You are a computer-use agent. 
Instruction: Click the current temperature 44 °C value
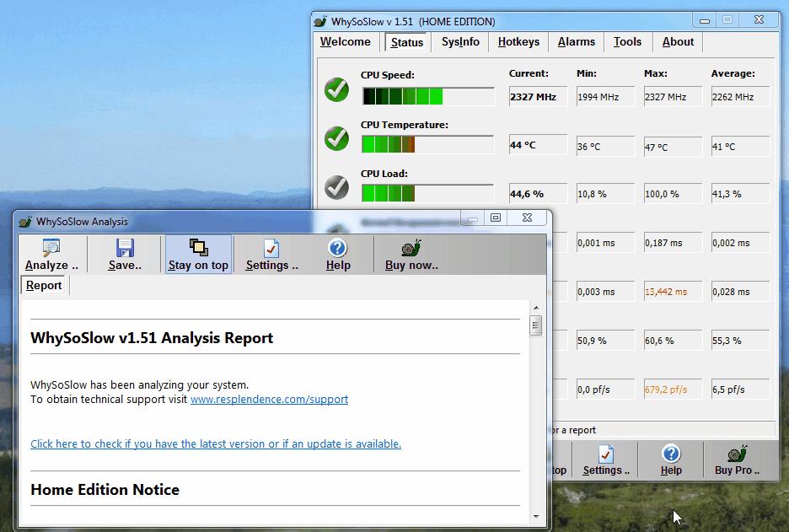(x=538, y=145)
